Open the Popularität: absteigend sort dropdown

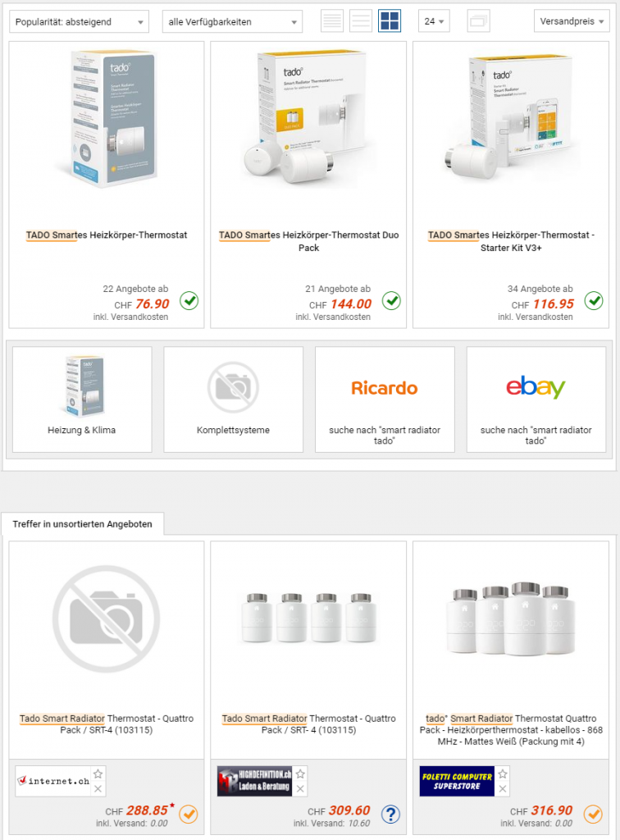(80, 22)
